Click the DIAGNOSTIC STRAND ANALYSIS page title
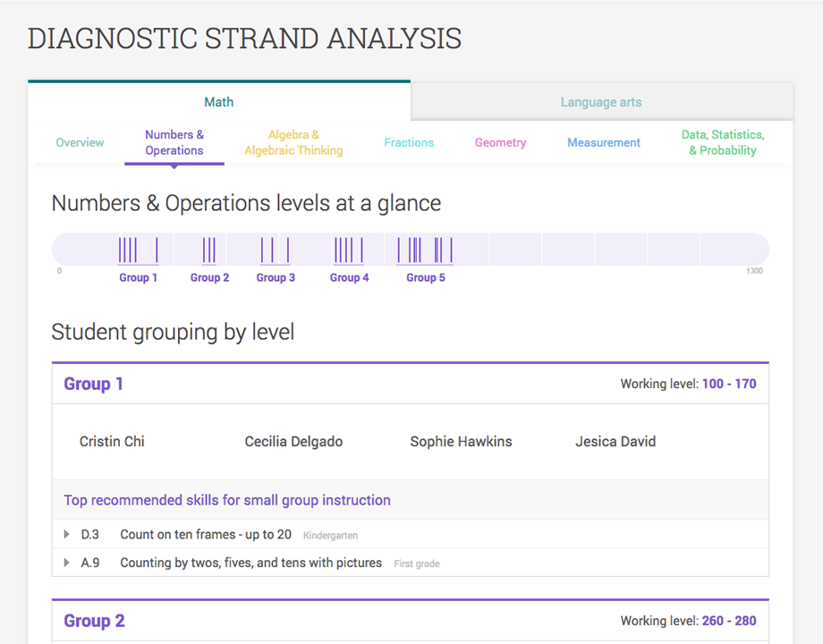This screenshot has width=823, height=644. click(x=245, y=38)
